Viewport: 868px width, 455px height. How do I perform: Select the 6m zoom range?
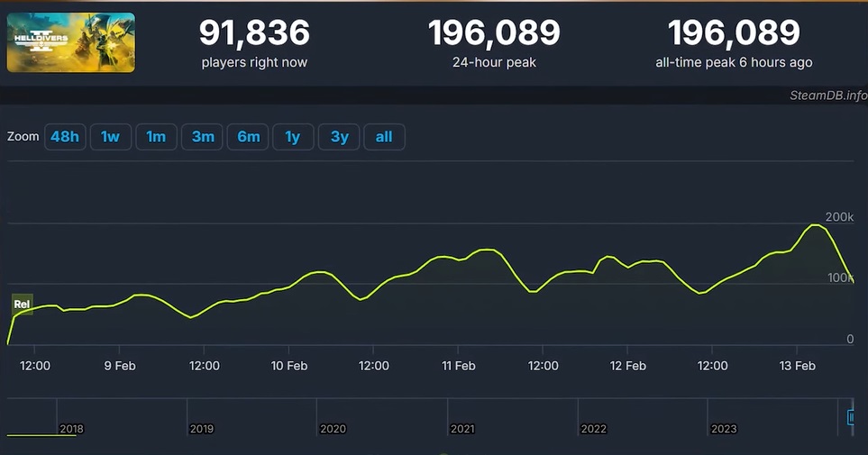click(249, 137)
